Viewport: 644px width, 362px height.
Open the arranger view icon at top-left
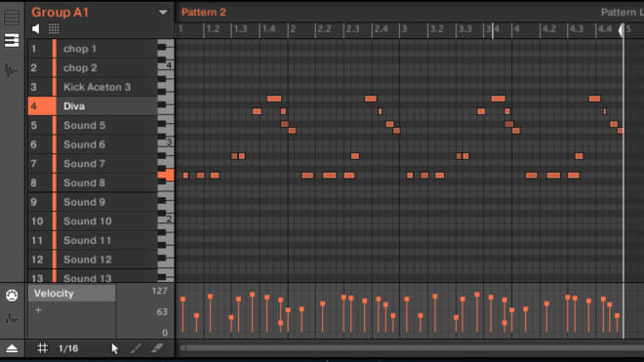point(12,18)
